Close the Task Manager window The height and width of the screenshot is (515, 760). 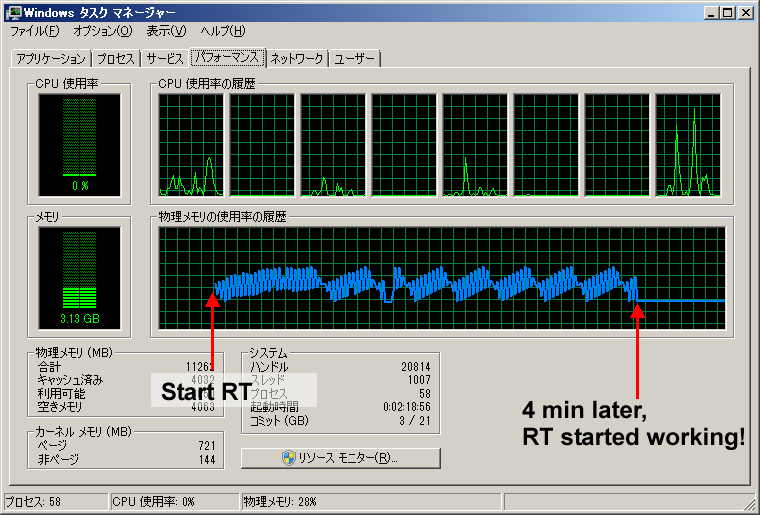pyautogui.click(x=745, y=13)
